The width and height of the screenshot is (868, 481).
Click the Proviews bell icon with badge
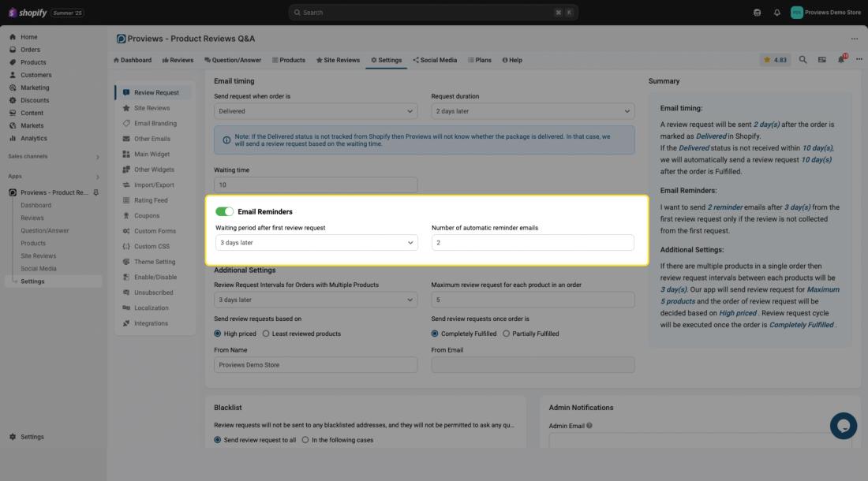[841, 60]
